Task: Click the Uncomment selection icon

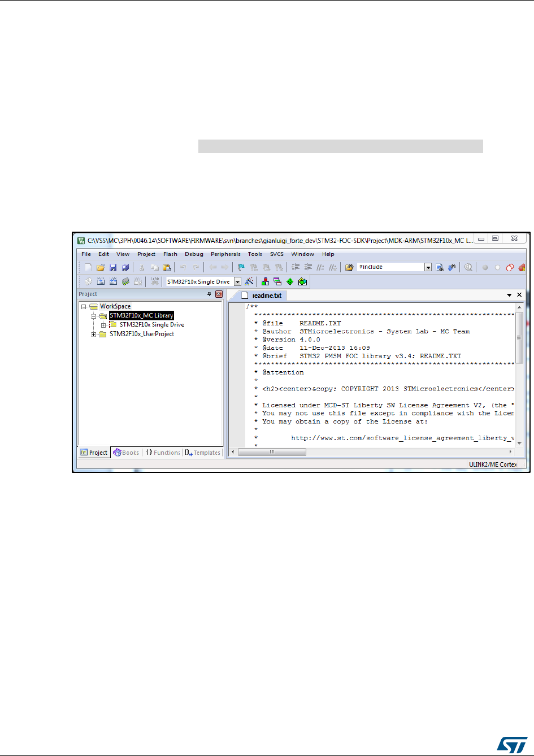Action: click(x=333, y=267)
